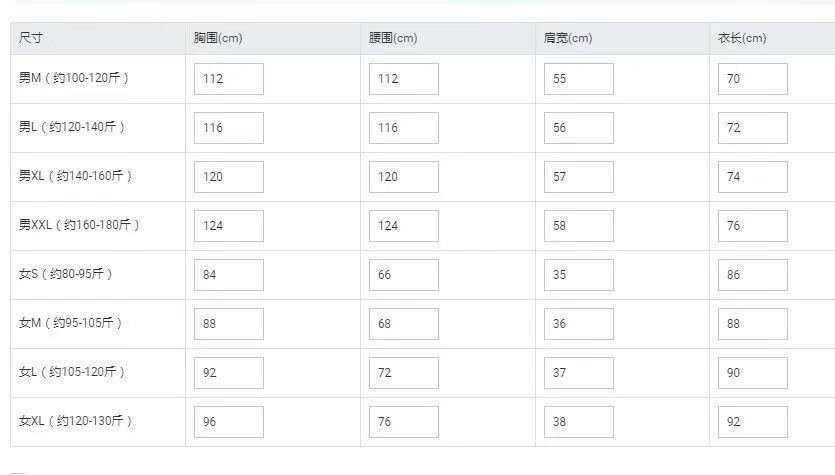Select the 腰围 field showing 66
The width and height of the screenshot is (835, 475).
[404, 275]
